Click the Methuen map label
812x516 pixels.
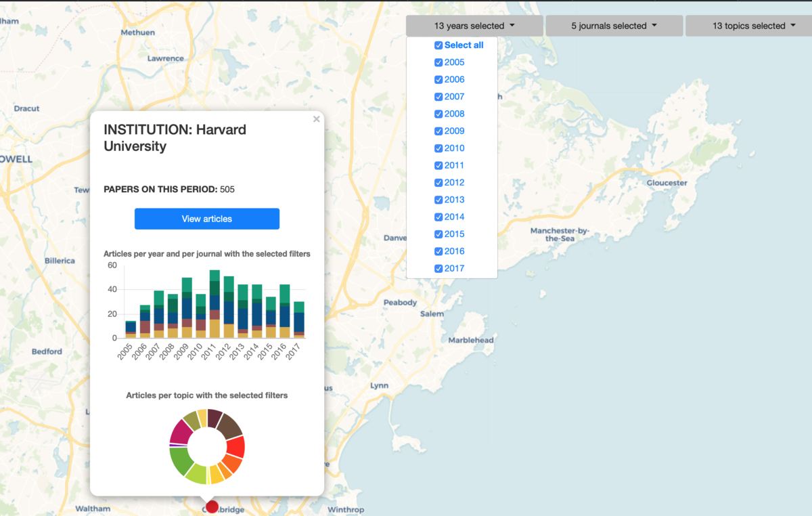pos(138,33)
